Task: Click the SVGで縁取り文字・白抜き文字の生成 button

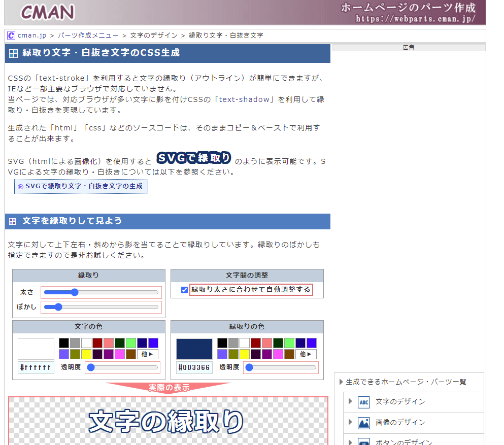Action: click(81, 186)
